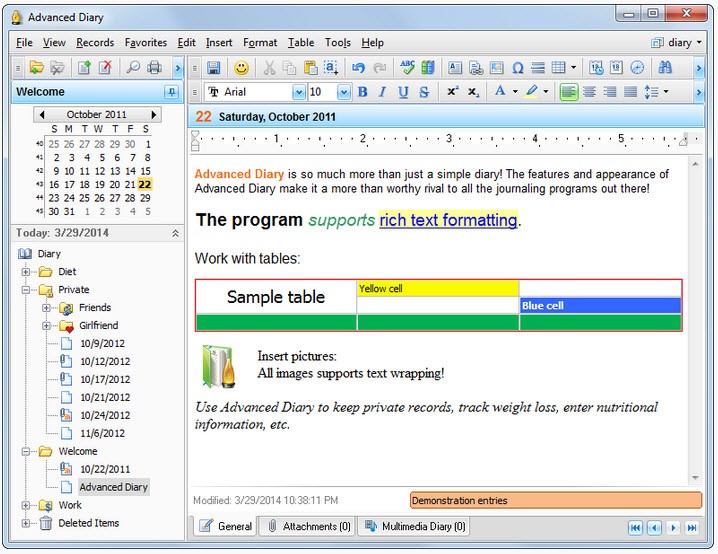Image resolution: width=718 pixels, height=554 pixels.
Task: Switch to the Attachments (0) tab
Action: coord(309,526)
